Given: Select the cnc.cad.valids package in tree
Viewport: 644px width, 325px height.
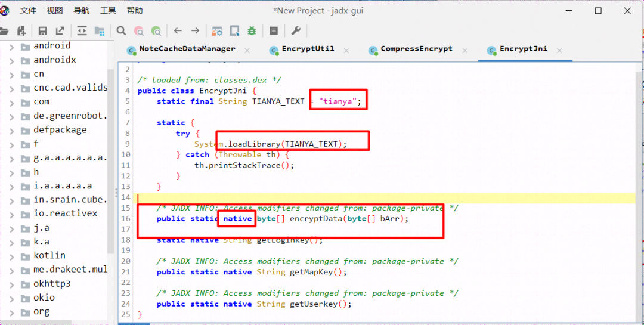Looking at the screenshot, I should point(70,88).
